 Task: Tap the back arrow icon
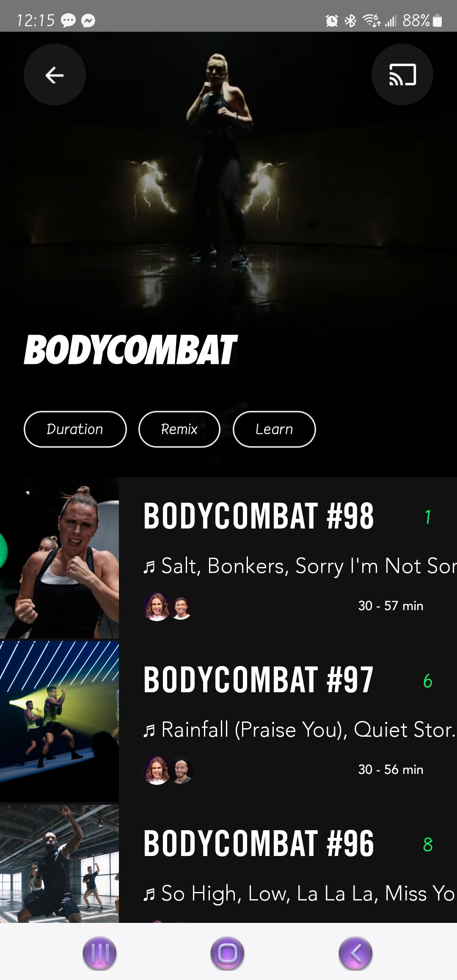click(x=55, y=75)
